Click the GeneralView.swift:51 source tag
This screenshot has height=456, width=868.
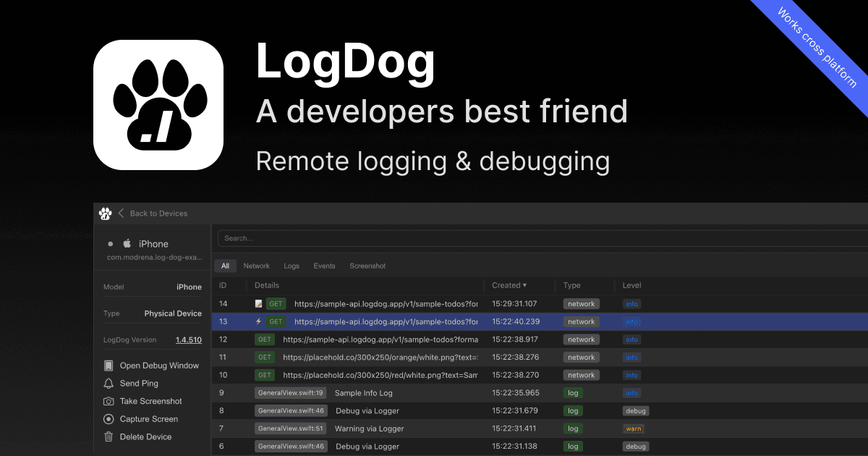[x=291, y=428]
